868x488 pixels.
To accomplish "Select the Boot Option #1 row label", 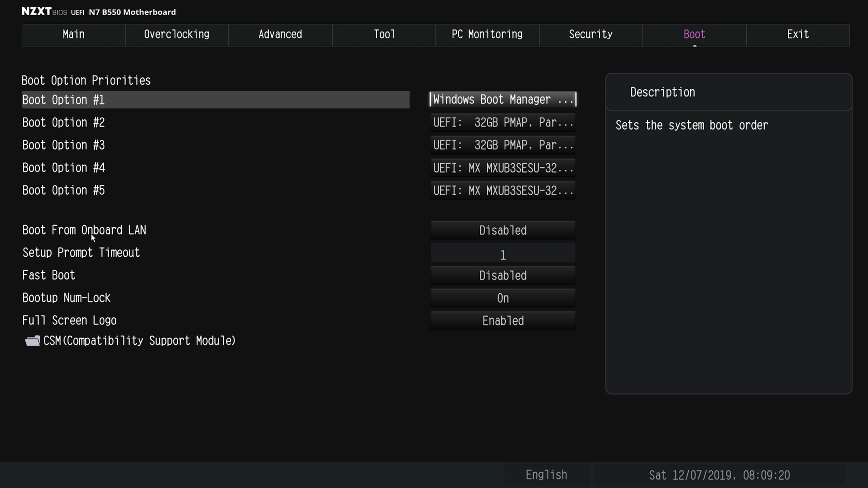I will (215, 100).
